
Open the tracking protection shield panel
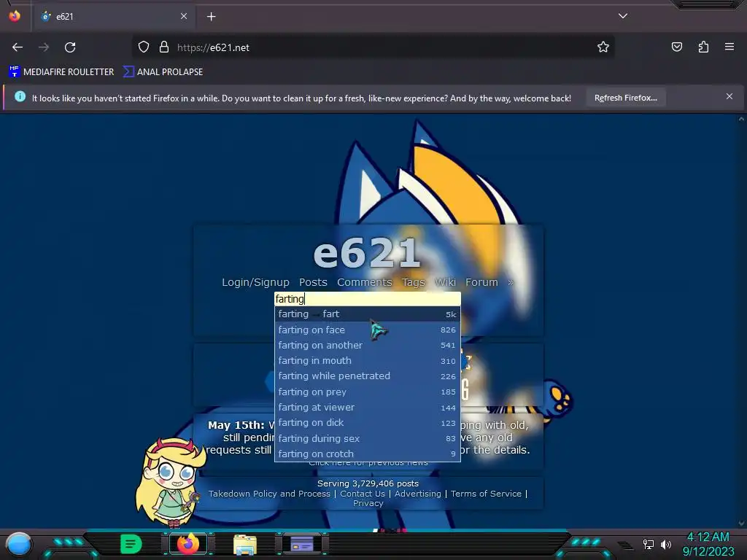[x=144, y=47]
